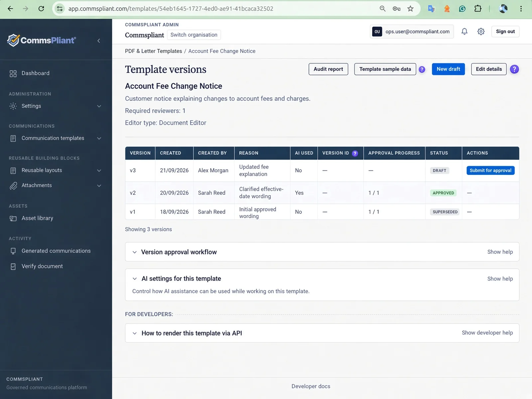Collapse the sidebar with the arrow icon

[99, 41]
